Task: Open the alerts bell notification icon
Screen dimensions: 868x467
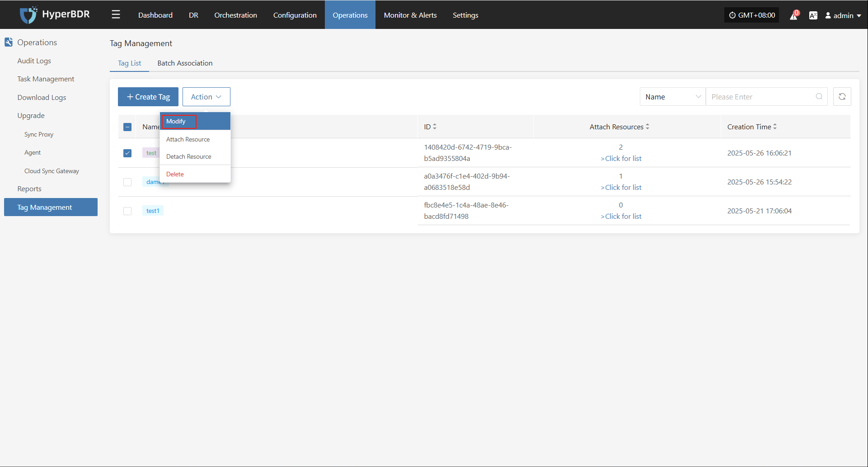Action: [794, 15]
